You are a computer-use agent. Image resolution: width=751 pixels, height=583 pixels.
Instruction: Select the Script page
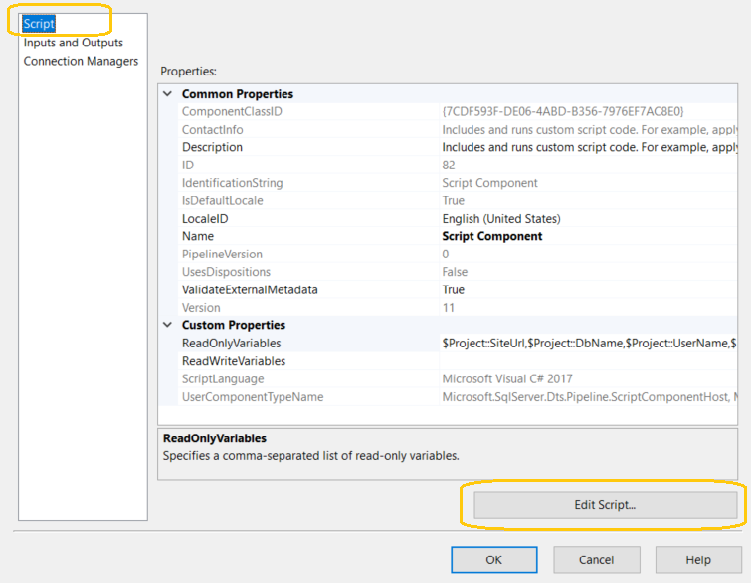(x=39, y=23)
